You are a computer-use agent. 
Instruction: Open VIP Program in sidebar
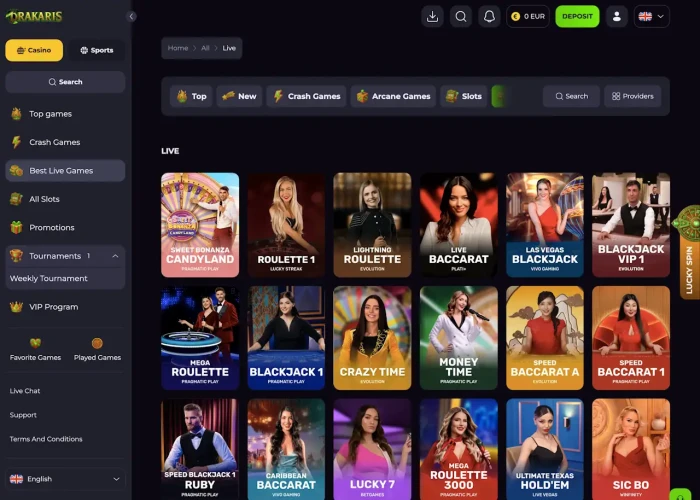click(x=65, y=307)
